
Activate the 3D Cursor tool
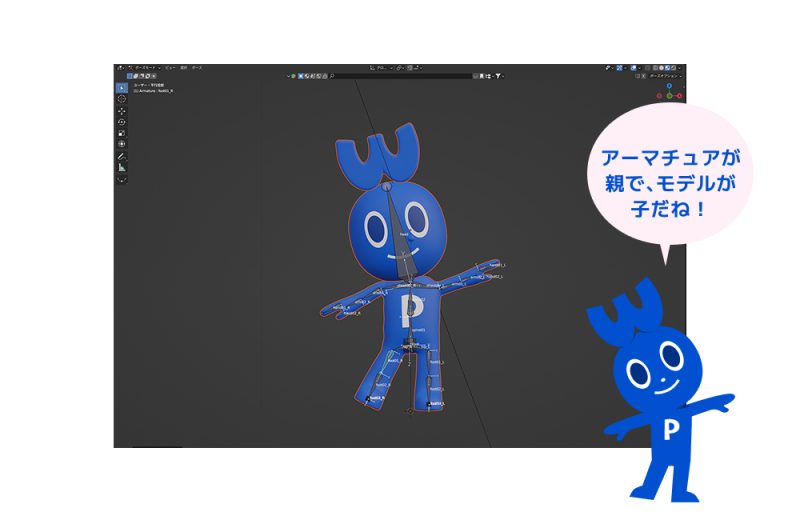pyautogui.click(x=122, y=99)
